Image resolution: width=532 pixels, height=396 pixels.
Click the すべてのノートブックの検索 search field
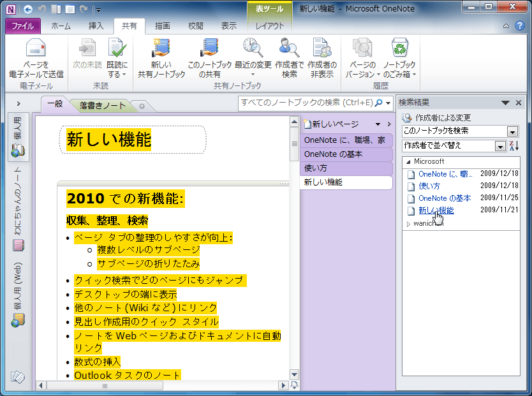(307, 103)
